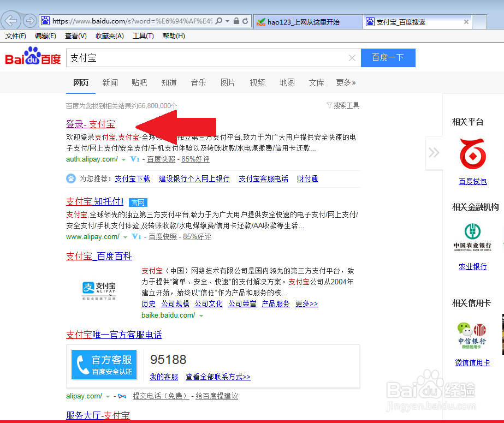Open 建设银行个人网上银行 recommended link

click(194, 178)
